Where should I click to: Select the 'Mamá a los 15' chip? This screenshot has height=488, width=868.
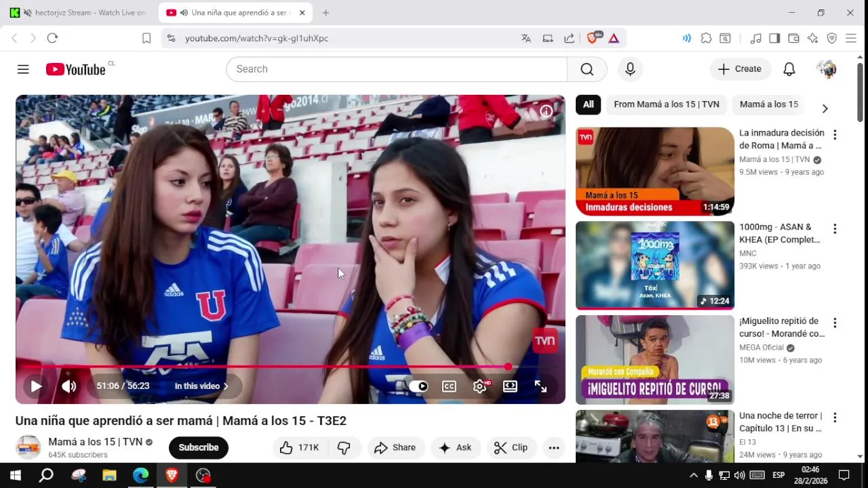[x=769, y=104]
